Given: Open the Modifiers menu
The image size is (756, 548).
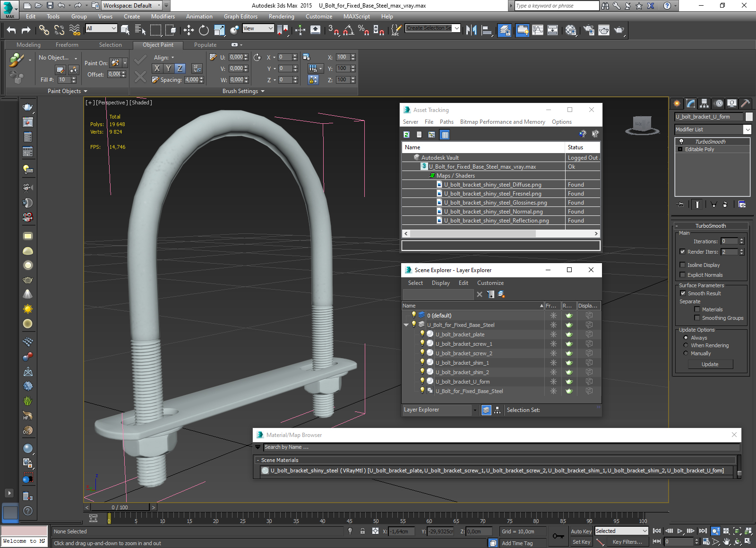Looking at the screenshot, I should pyautogui.click(x=163, y=17).
